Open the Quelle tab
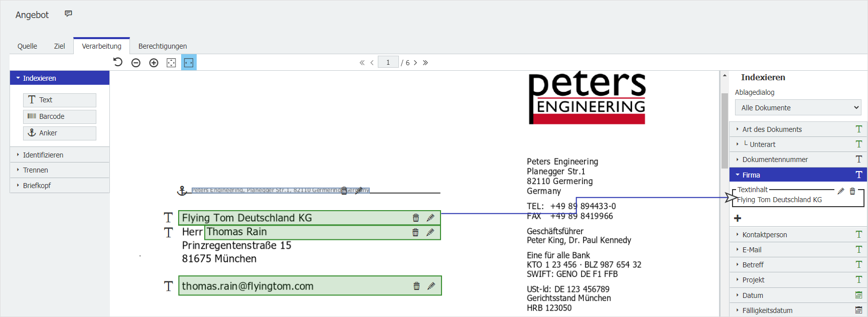Image resolution: width=868 pixels, height=317 pixels. (27, 46)
